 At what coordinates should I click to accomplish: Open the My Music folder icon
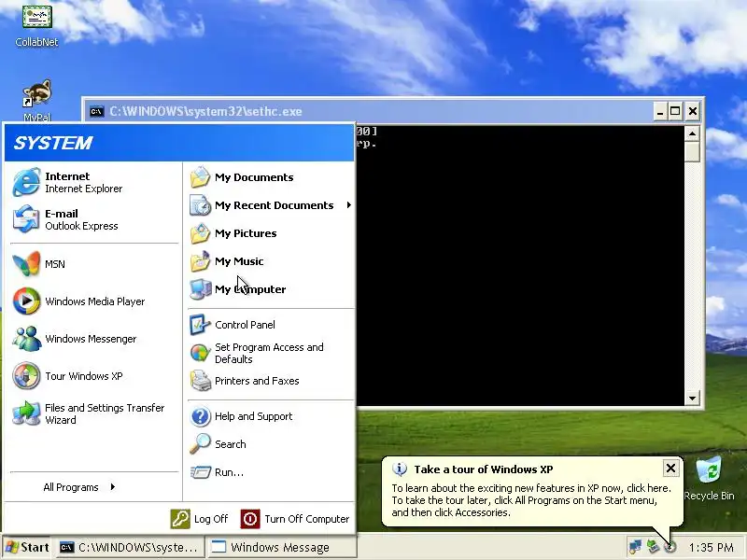tap(200, 261)
